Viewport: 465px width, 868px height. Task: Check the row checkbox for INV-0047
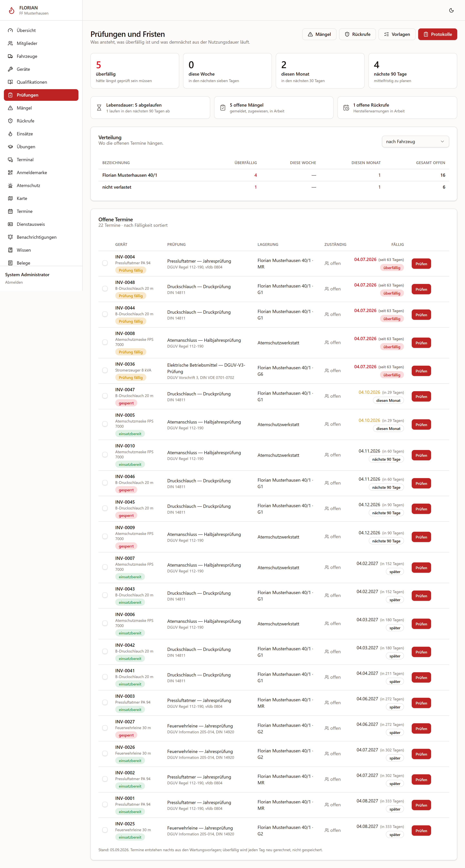(x=105, y=396)
